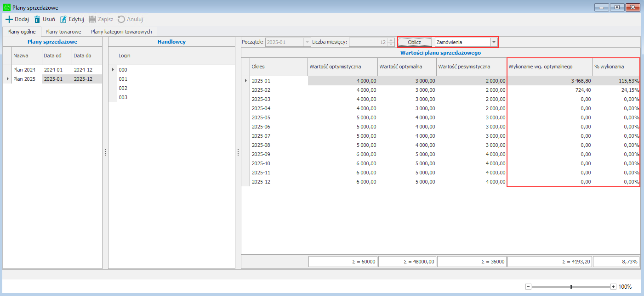The height and width of the screenshot is (296, 644).
Task: Click the Anuluj undo icon
Action: tap(121, 19)
